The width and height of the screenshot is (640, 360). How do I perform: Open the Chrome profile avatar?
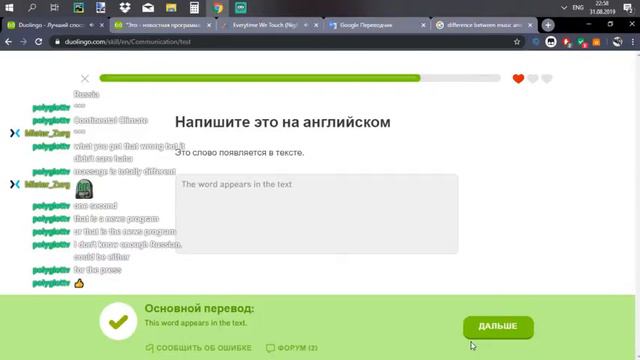click(617, 42)
